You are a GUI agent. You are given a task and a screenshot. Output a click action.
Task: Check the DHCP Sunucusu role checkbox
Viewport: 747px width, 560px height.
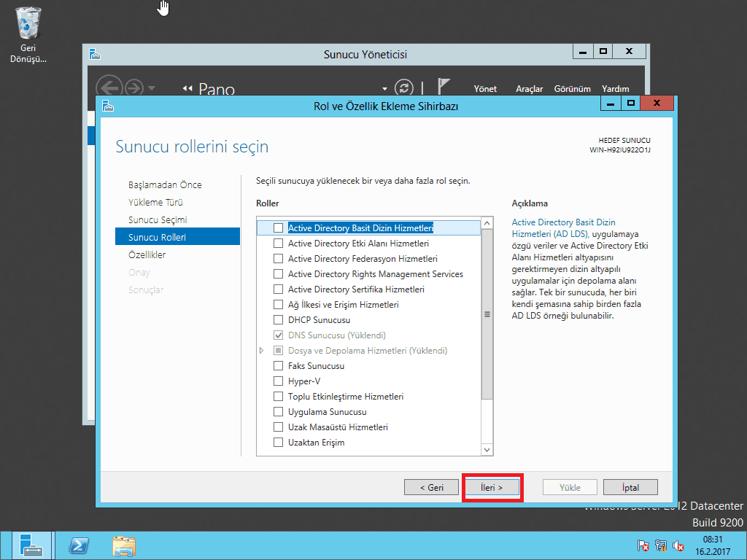point(278,320)
